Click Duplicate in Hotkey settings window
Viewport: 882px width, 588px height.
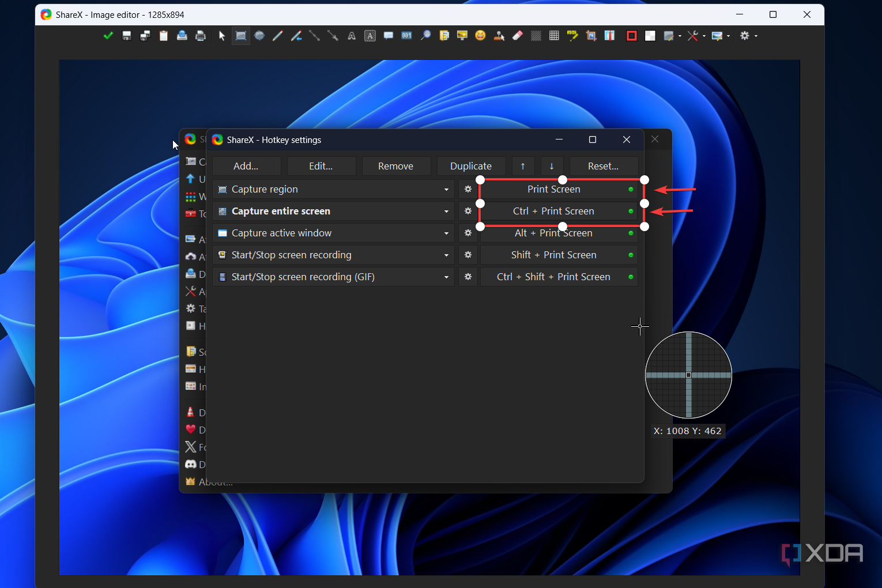point(471,166)
